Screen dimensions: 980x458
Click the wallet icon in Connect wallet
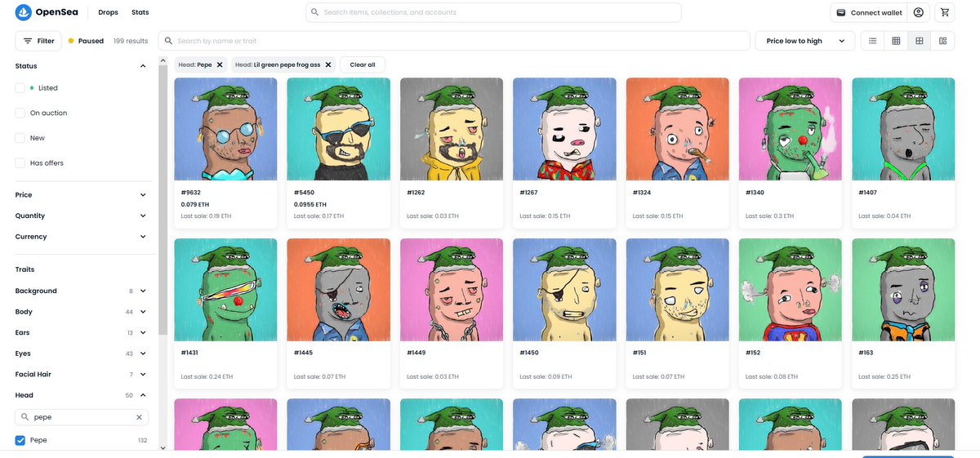click(x=840, y=12)
